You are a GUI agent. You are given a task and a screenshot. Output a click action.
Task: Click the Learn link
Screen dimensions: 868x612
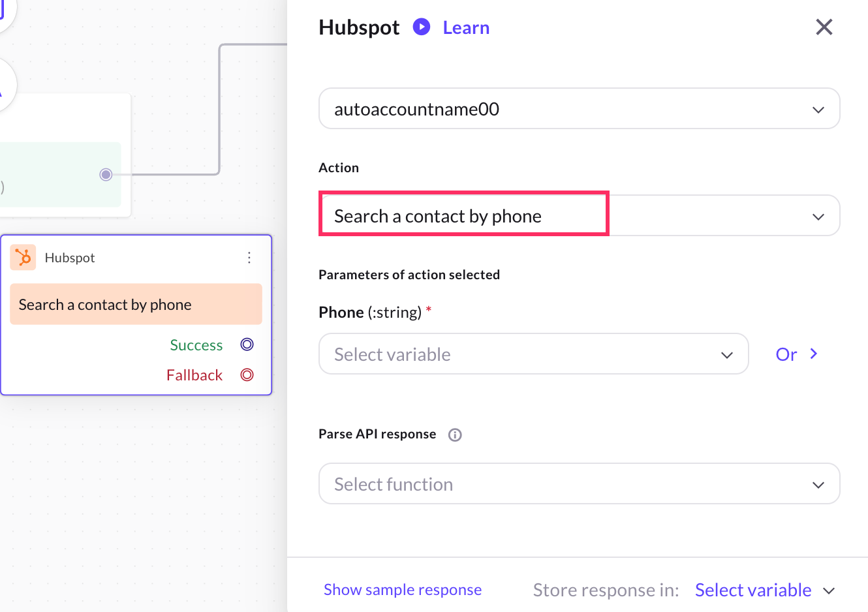point(466,27)
